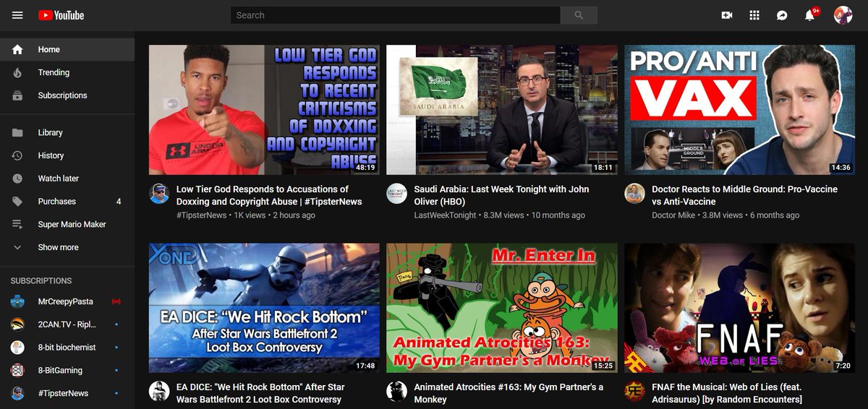Click 8-BitGaming channel avatar in sidebar
The width and height of the screenshot is (868, 409).
pos(17,370)
